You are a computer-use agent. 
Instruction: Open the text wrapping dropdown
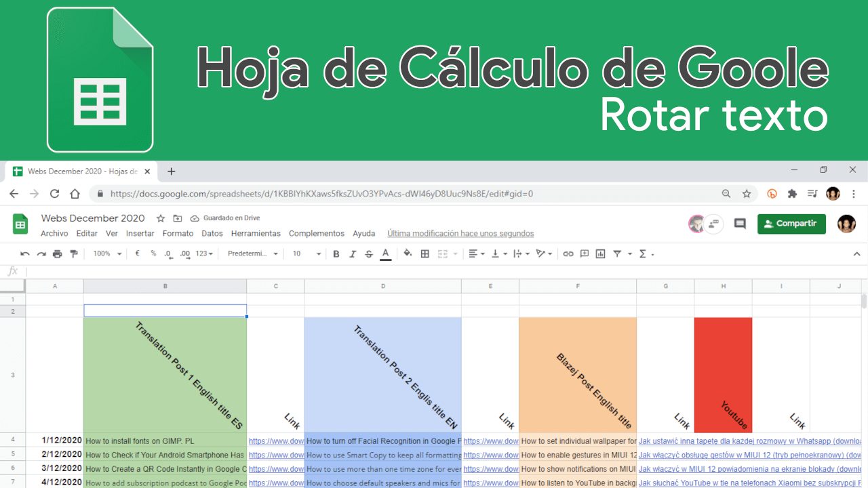pyautogui.click(x=521, y=253)
